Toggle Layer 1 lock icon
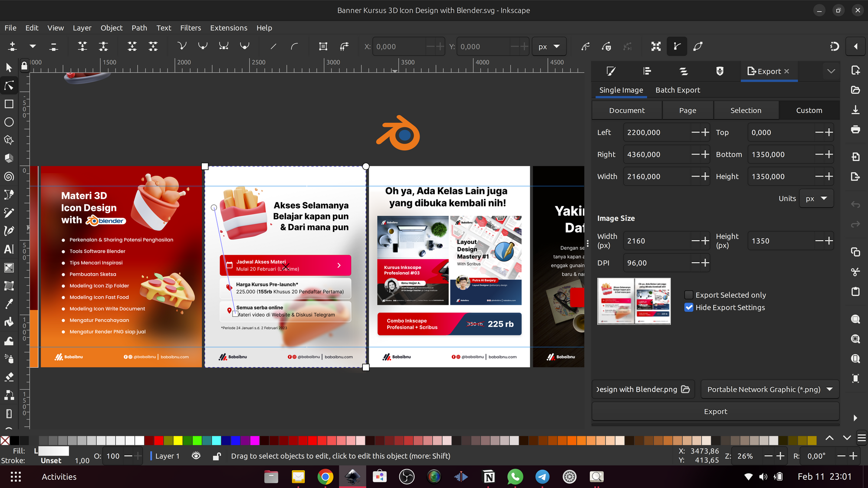Screen dimensions: 868x488 (x=217, y=456)
